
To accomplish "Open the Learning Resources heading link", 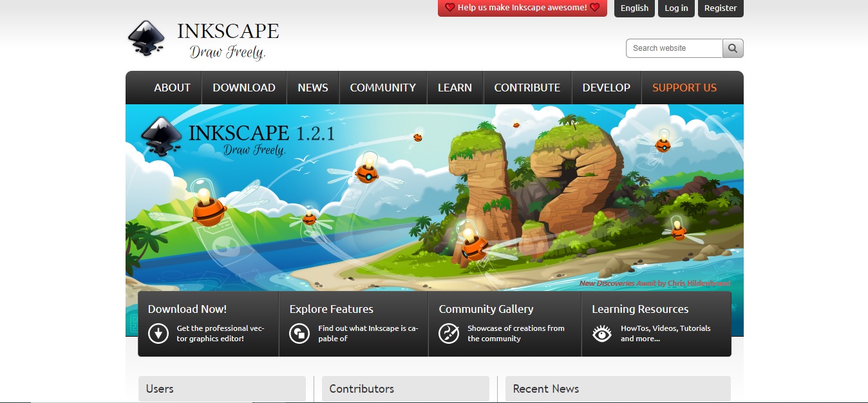I will 640,309.
